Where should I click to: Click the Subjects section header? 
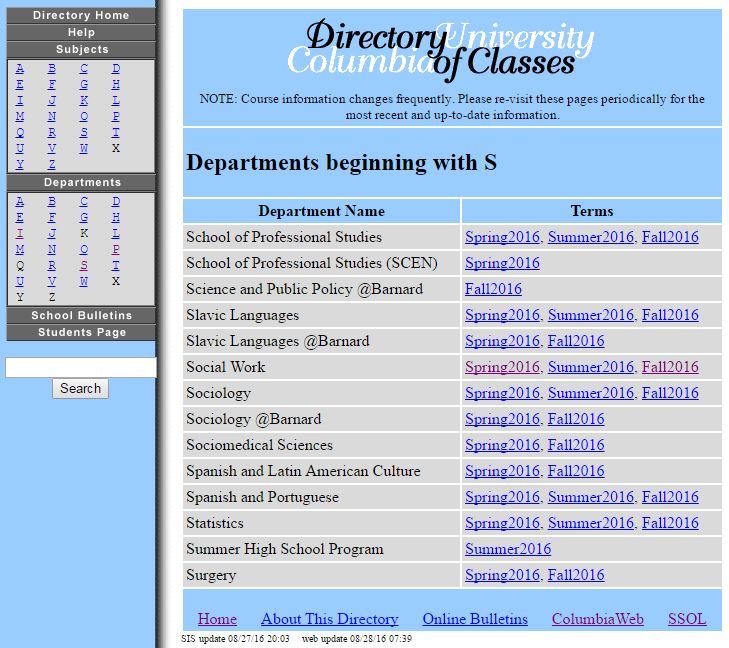click(x=81, y=49)
